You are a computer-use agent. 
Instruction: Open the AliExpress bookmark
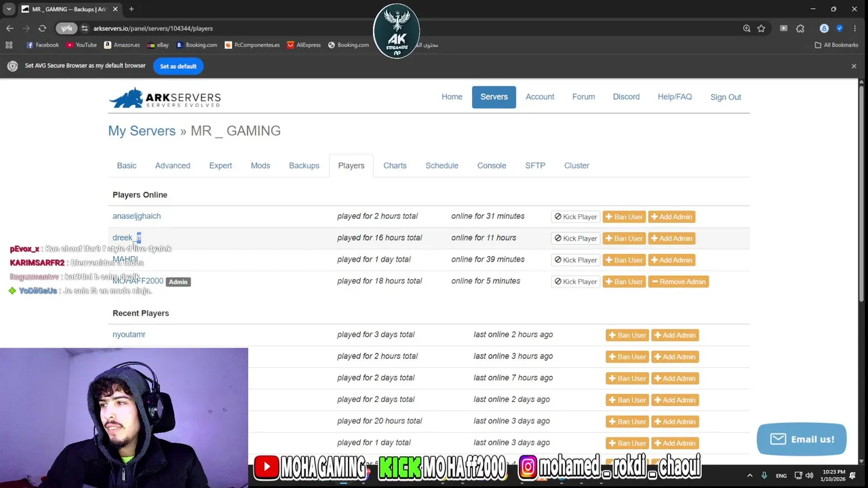pyautogui.click(x=304, y=45)
